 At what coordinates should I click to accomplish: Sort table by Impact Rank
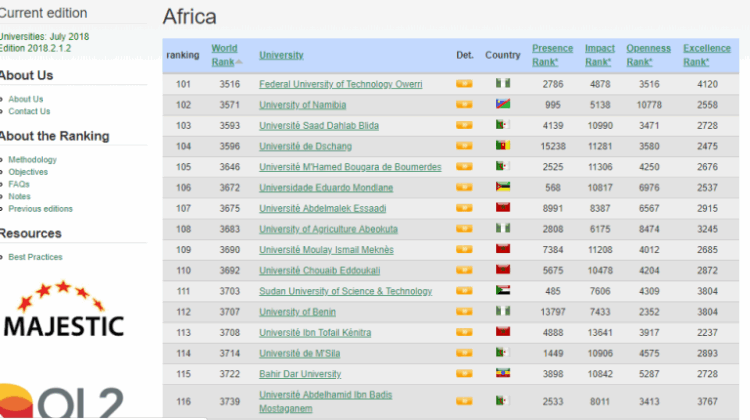pos(600,55)
